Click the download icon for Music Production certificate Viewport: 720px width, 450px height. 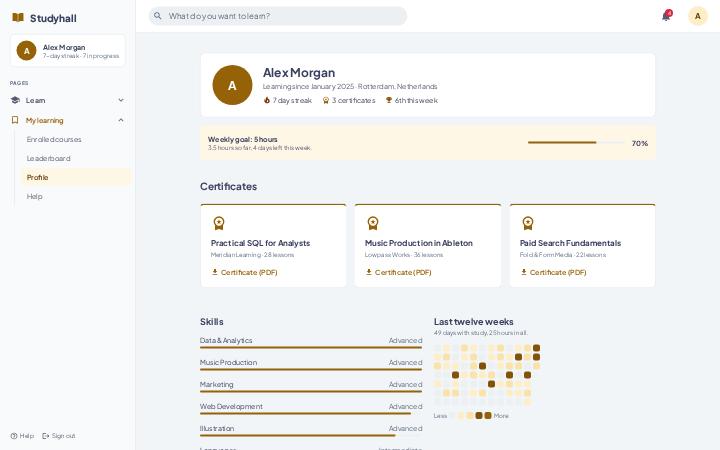click(369, 272)
